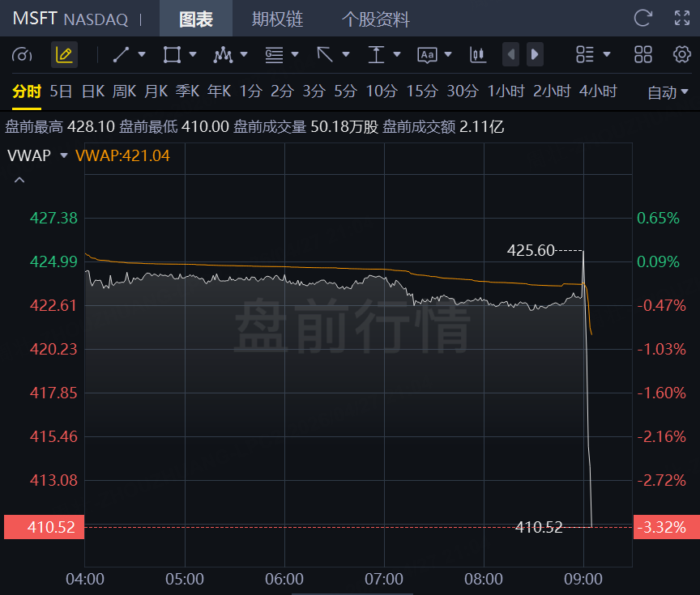Click the four-grid layout icon
Image resolution: width=700 pixels, height=595 pixels.
pos(643,54)
